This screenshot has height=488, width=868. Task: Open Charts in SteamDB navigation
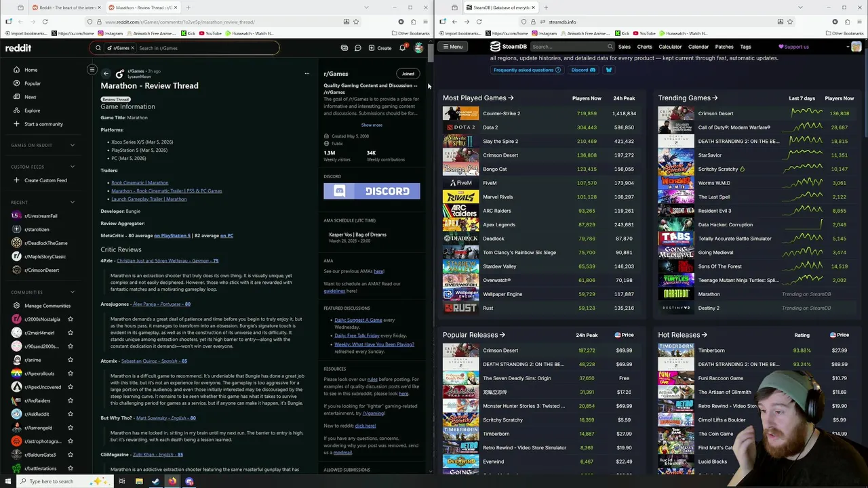(644, 47)
